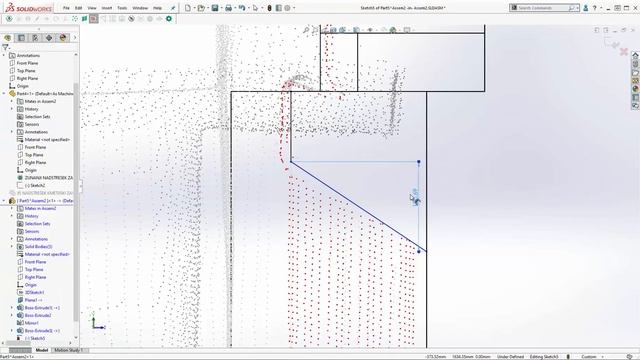
Task: Click green edit component toolbar icon
Action: (x=84, y=19)
